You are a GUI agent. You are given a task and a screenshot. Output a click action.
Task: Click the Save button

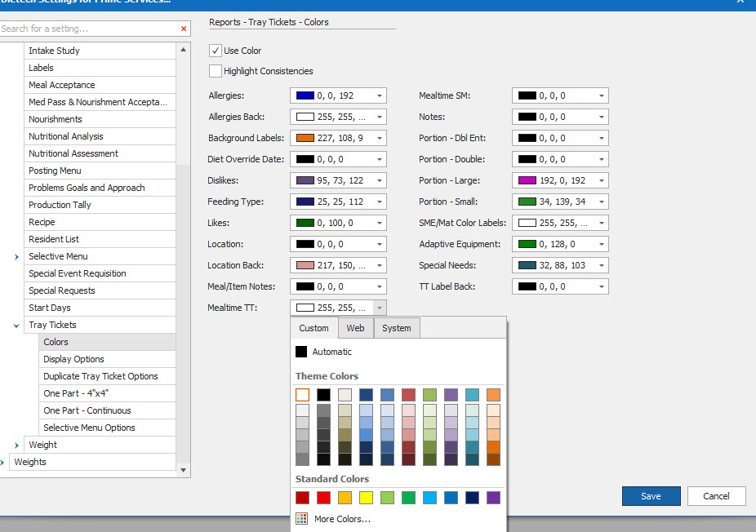click(x=651, y=496)
